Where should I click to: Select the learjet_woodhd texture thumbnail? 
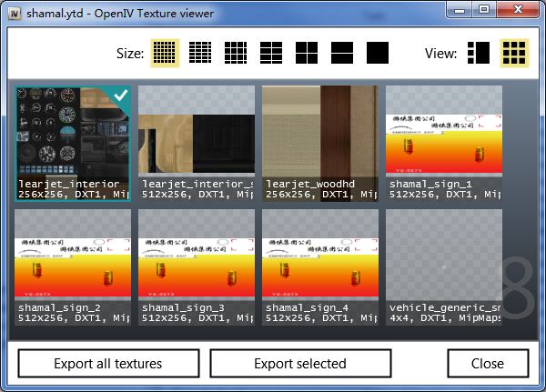coord(320,143)
